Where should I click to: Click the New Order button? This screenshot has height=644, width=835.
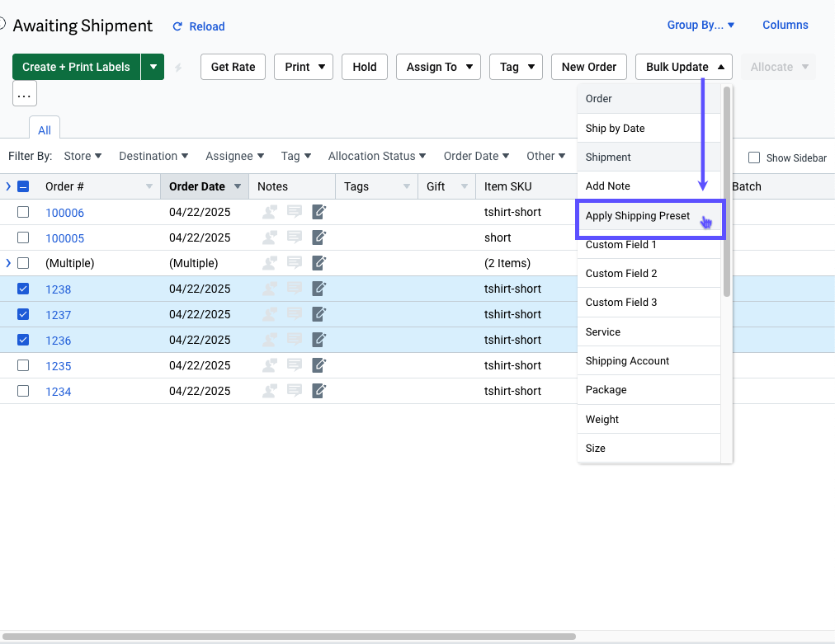click(x=589, y=67)
